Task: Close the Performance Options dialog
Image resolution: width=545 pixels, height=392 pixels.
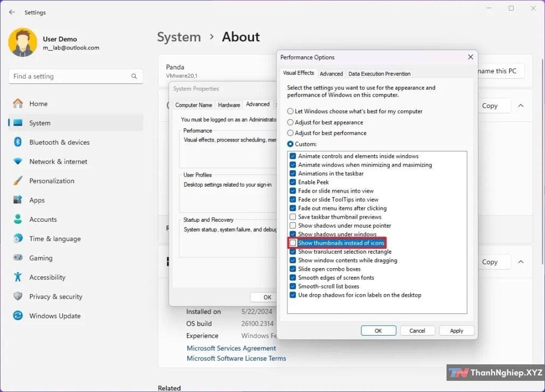Action: point(470,57)
